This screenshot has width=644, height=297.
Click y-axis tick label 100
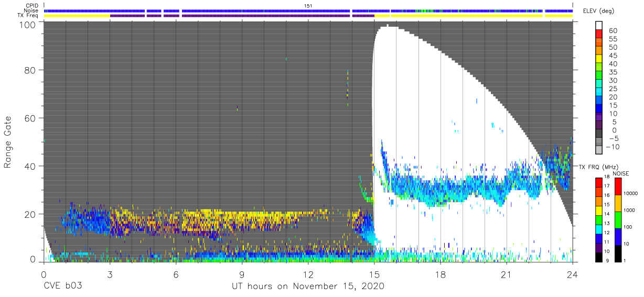(27, 24)
